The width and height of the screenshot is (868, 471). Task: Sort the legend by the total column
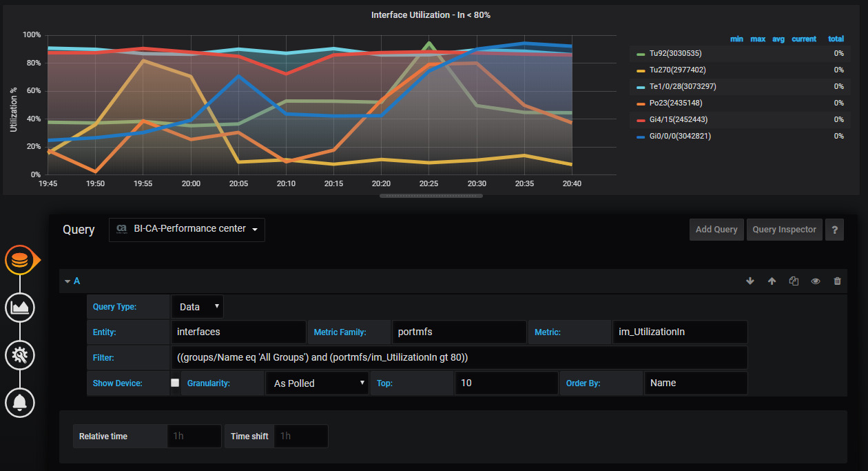click(x=836, y=39)
